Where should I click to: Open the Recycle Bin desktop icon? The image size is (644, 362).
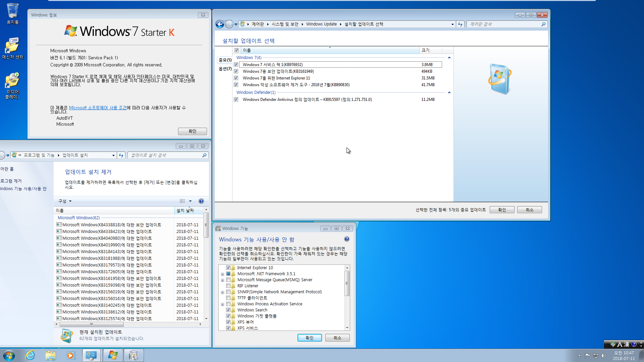click(x=12, y=14)
